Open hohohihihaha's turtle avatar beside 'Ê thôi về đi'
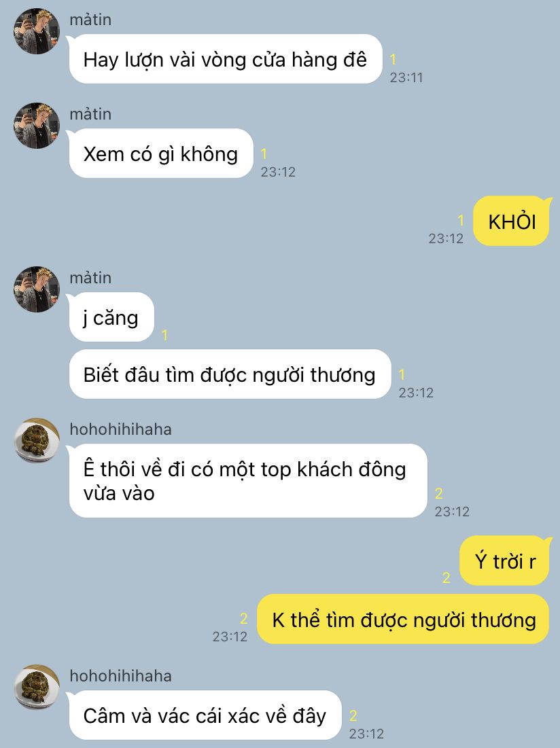 [x=37, y=441]
